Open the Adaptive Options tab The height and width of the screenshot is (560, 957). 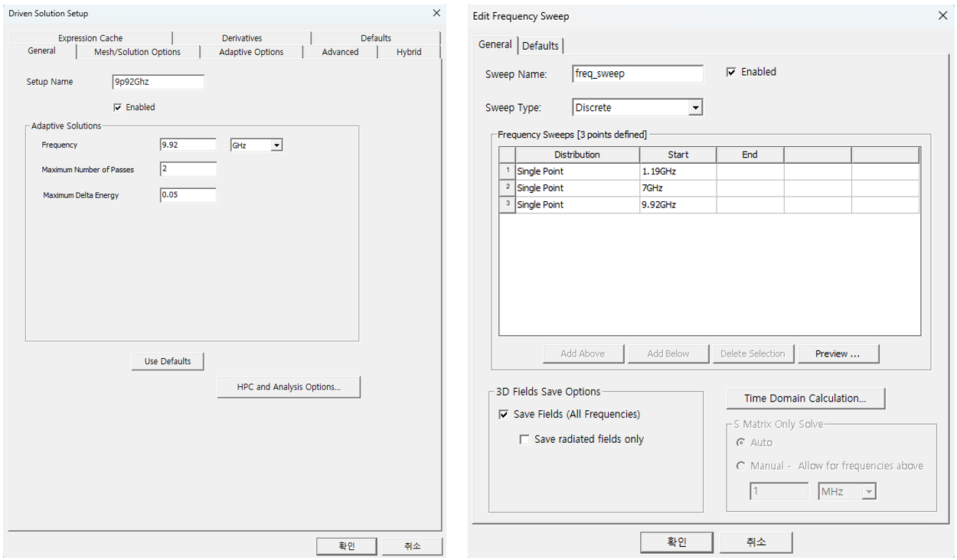[x=251, y=52]
